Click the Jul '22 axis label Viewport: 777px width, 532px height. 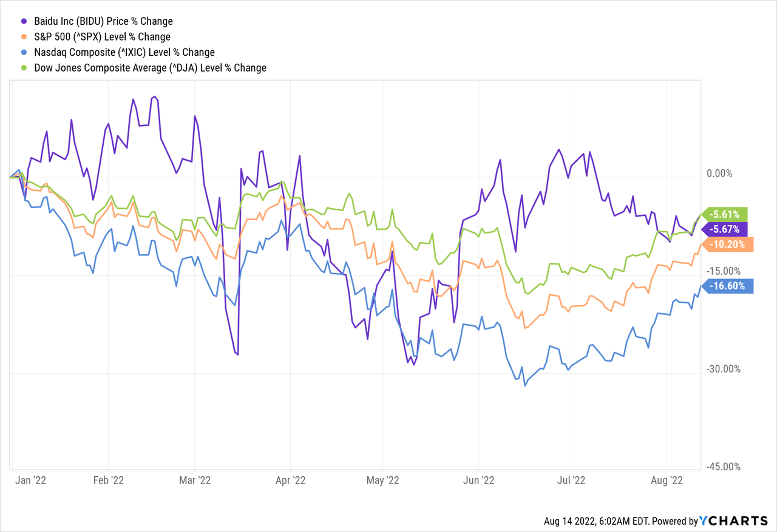click(571, 480)
